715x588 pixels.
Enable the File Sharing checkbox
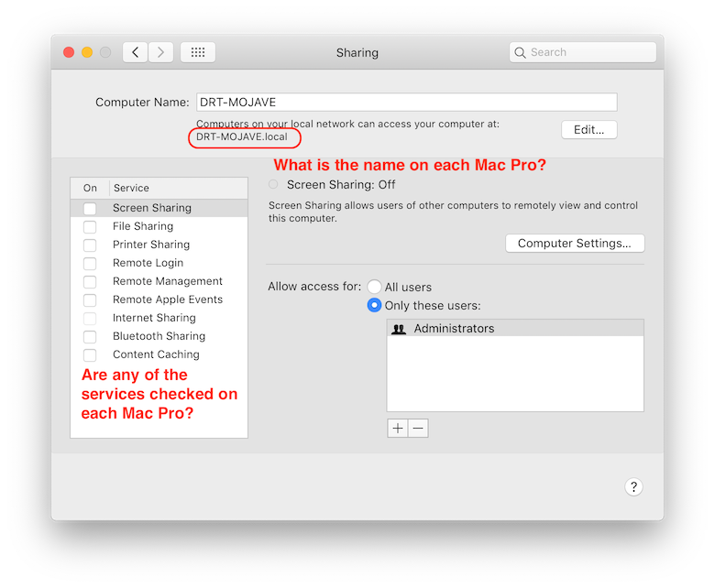pyautogui.click(x=90, y=227)
